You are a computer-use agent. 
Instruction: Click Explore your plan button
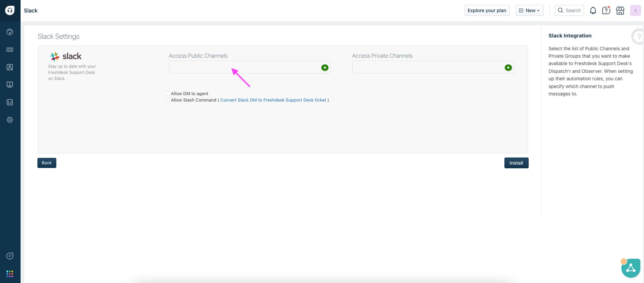point(487,10)
